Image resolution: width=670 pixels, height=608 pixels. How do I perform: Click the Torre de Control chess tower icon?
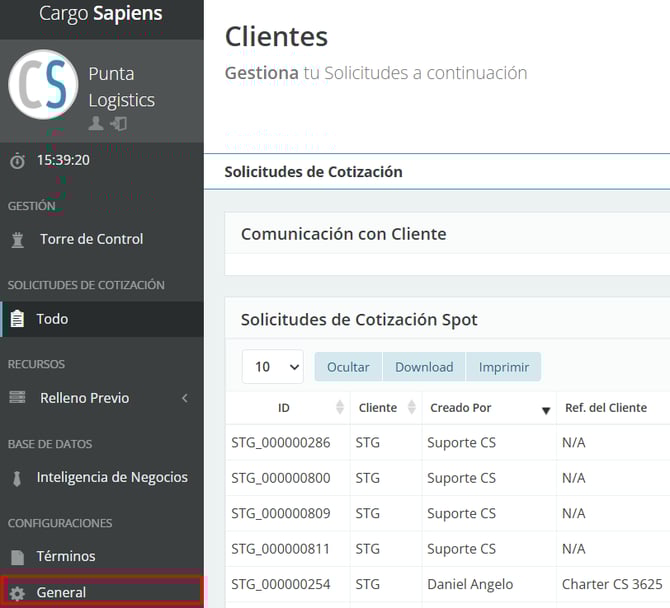[17, 240]
